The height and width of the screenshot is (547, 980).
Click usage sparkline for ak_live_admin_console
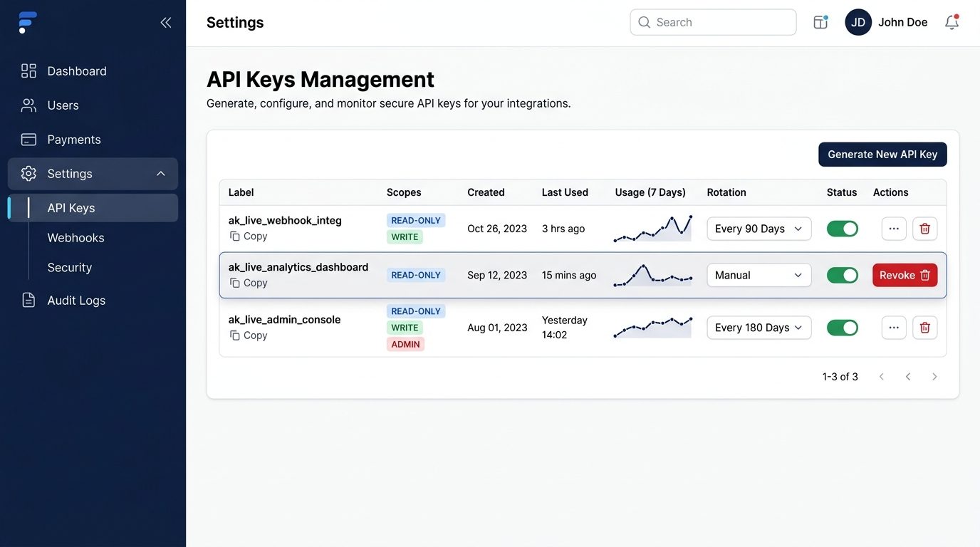tap(652, 328)
